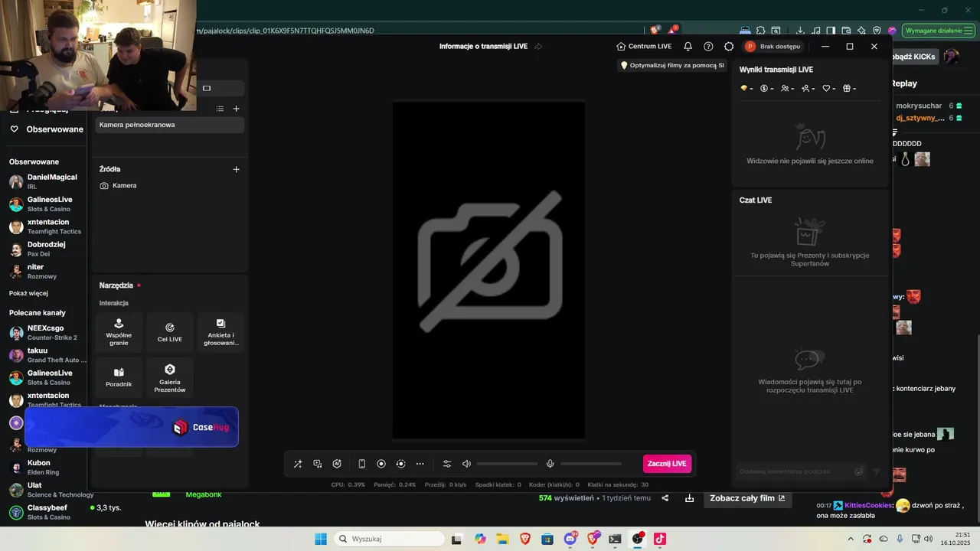Viewport: 980px width, 551px height.
Task: Open the audio mixer settings icon
Action: 447,464
